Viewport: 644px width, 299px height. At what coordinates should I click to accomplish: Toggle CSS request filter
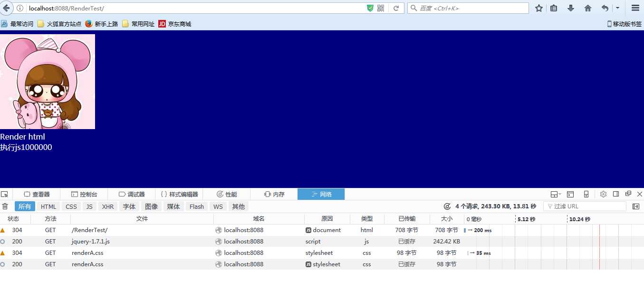[71, 206]
